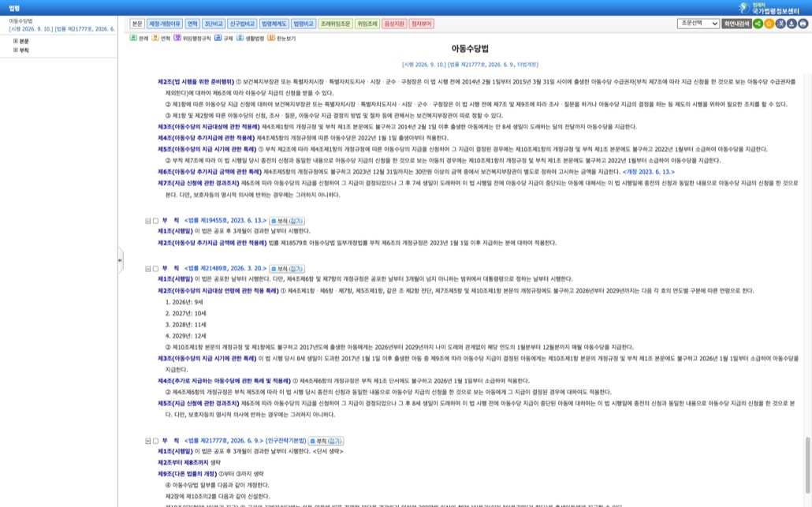The width and height of the screenshot is (812, 507).
Task: Click the vertical scrollbar thumb
Action: (x=807, y=464)
